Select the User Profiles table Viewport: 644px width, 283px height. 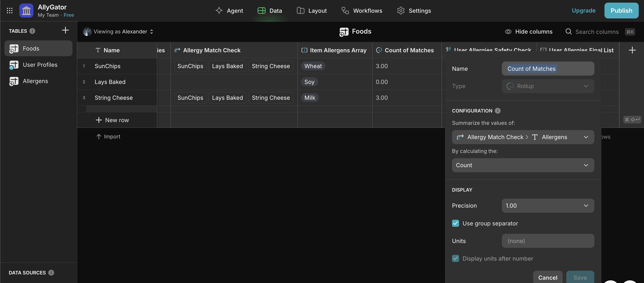click(40, 65)
